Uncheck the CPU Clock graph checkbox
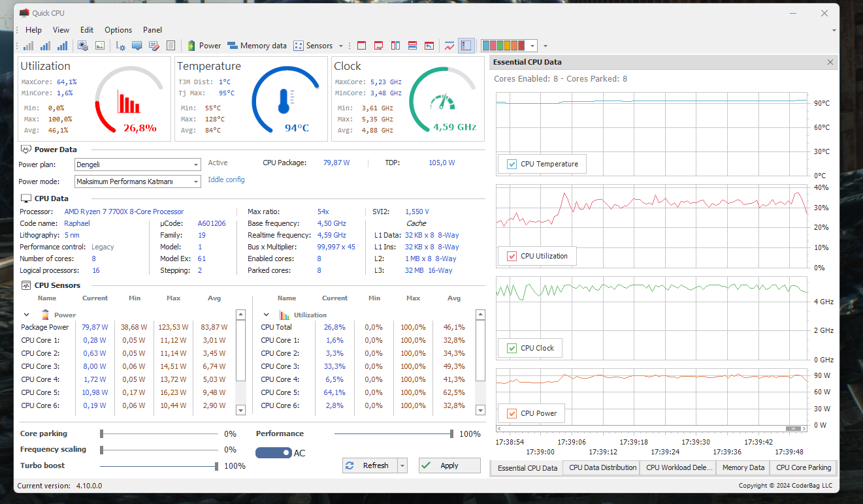The height and width of the screenshot is (504, 863). click(512, 348)
